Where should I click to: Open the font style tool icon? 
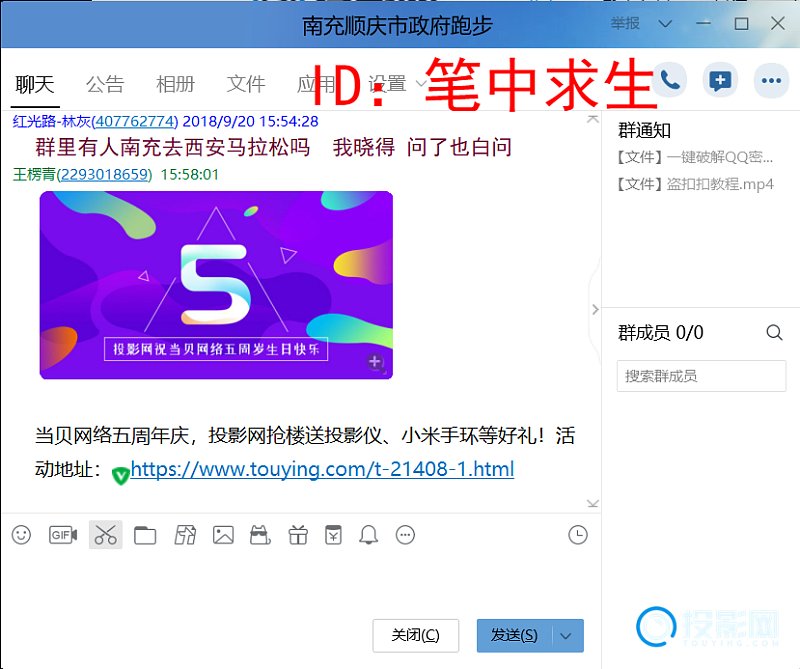[x=185, y=535]
